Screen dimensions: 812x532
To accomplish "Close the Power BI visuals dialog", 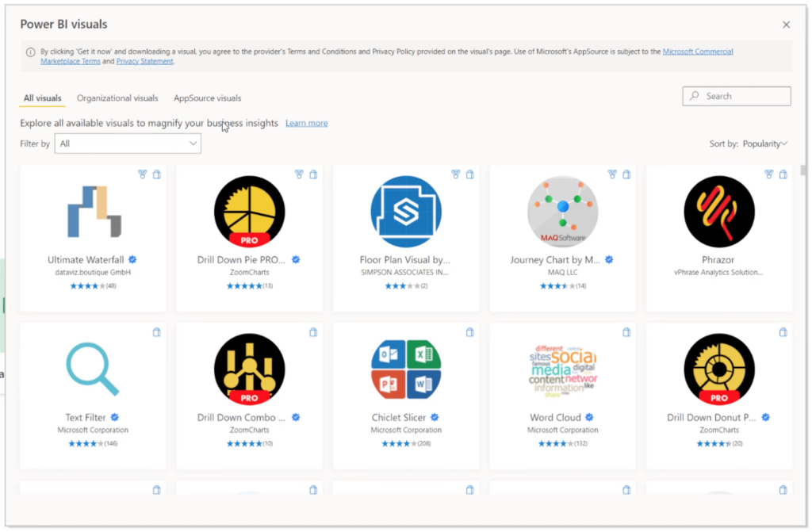I will (x=786, y=25).
